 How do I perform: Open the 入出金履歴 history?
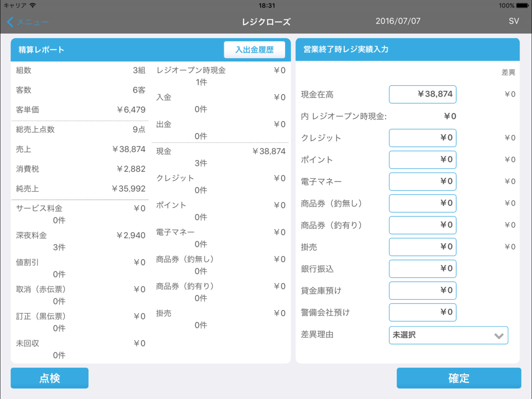coord(254,50)
